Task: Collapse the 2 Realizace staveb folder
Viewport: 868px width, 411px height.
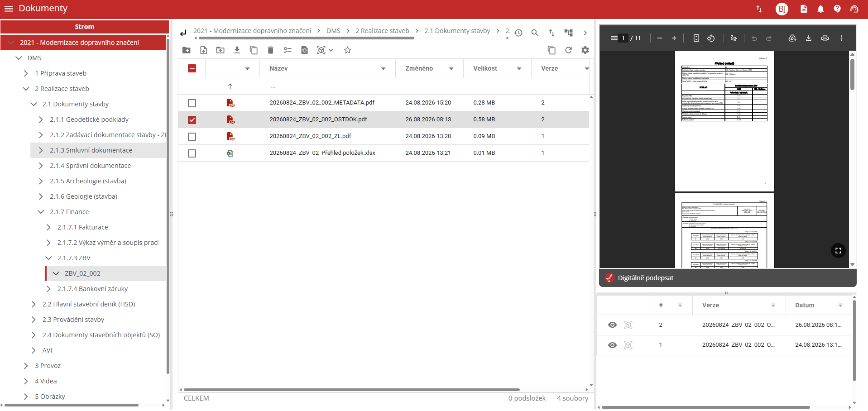Action: [26, 89]
